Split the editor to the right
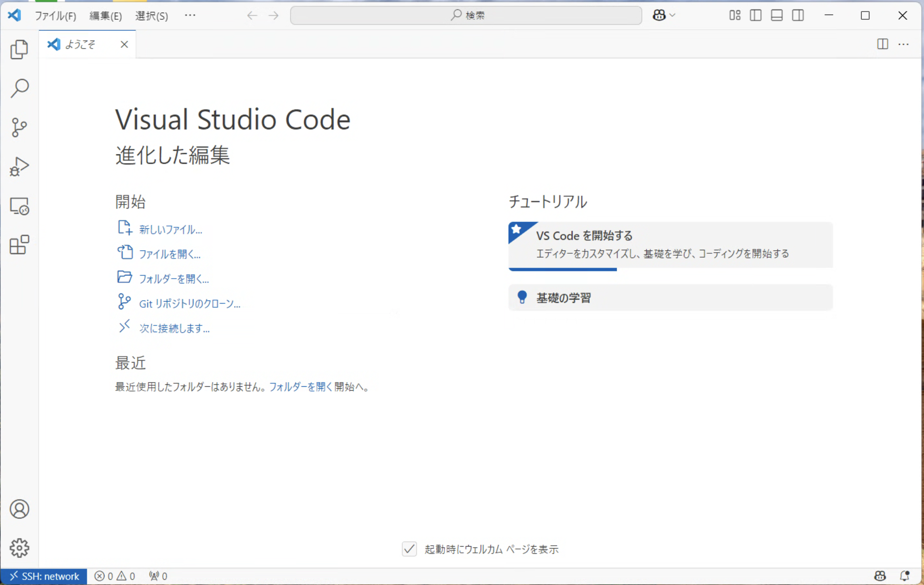The image size is (924, 585). coord(882,44)
